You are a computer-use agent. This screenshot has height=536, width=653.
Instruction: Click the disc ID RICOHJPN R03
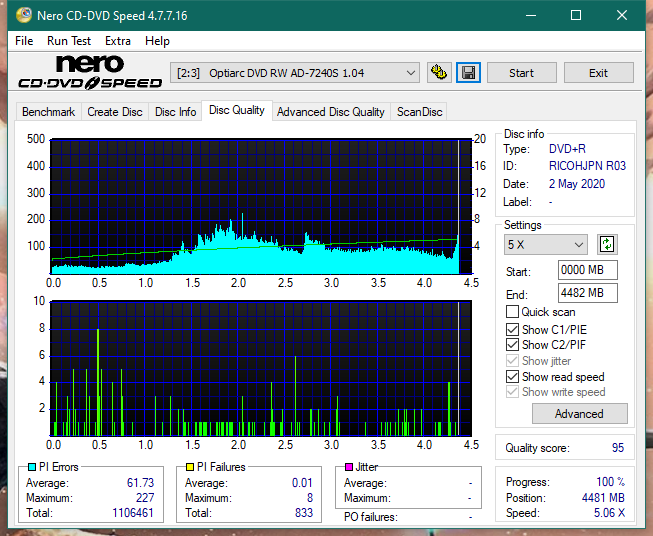[587, 166]
